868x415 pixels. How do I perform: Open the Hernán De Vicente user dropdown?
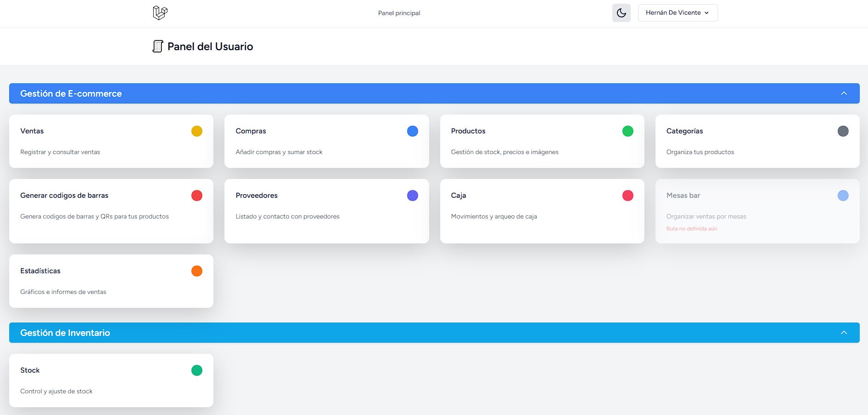[677, 13]
